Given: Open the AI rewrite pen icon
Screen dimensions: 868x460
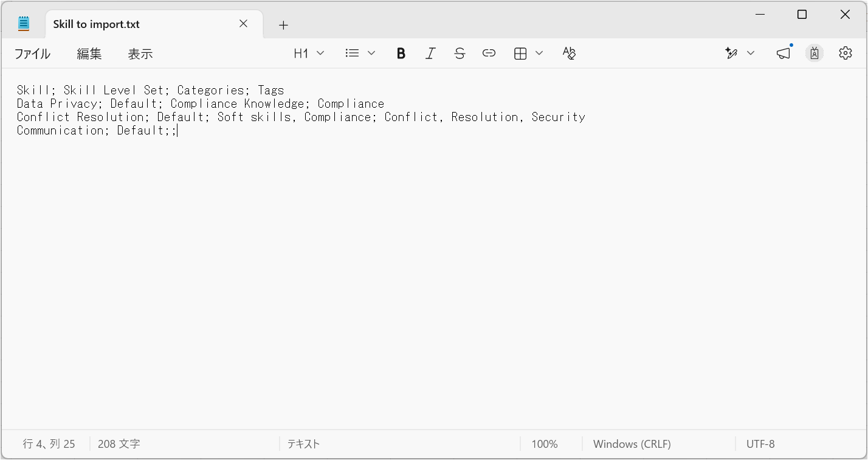Looking at the screenshot, I should (x=731, y=54).
